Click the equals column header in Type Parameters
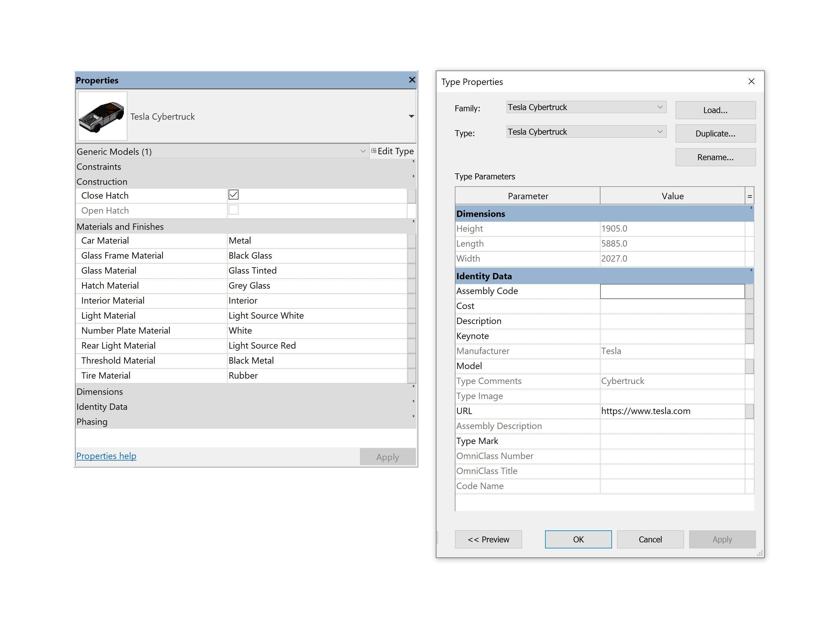The image size is (840, 630). click(x=749, y=196)
